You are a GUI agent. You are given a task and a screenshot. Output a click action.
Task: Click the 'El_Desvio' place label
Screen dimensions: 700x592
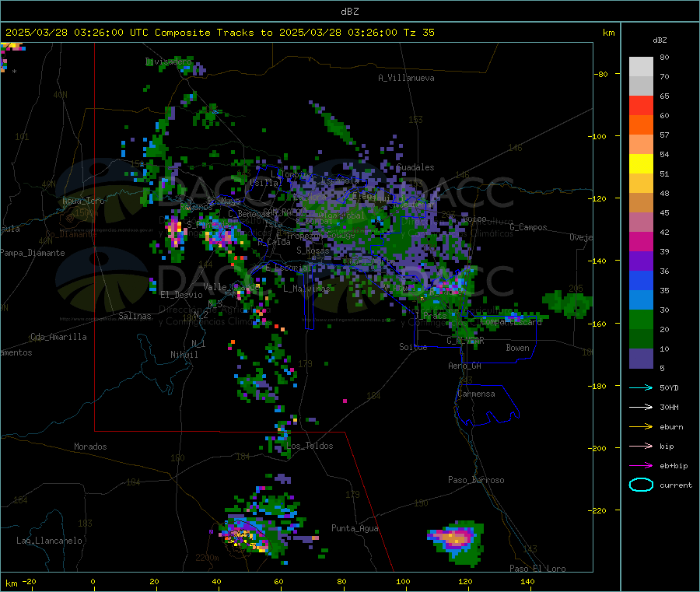[182, 295]
